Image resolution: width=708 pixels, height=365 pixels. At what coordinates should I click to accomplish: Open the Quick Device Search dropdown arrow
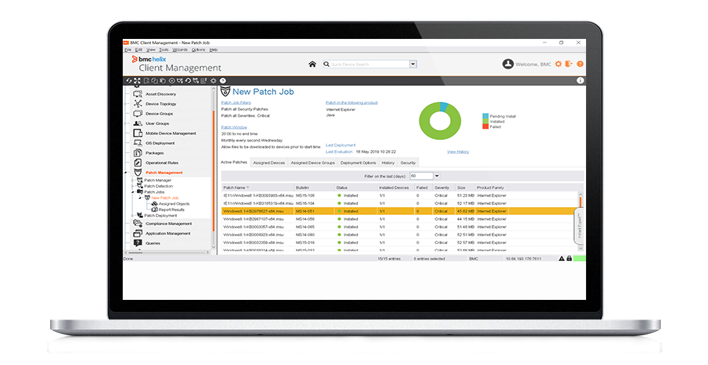click(x=413, y=64)
